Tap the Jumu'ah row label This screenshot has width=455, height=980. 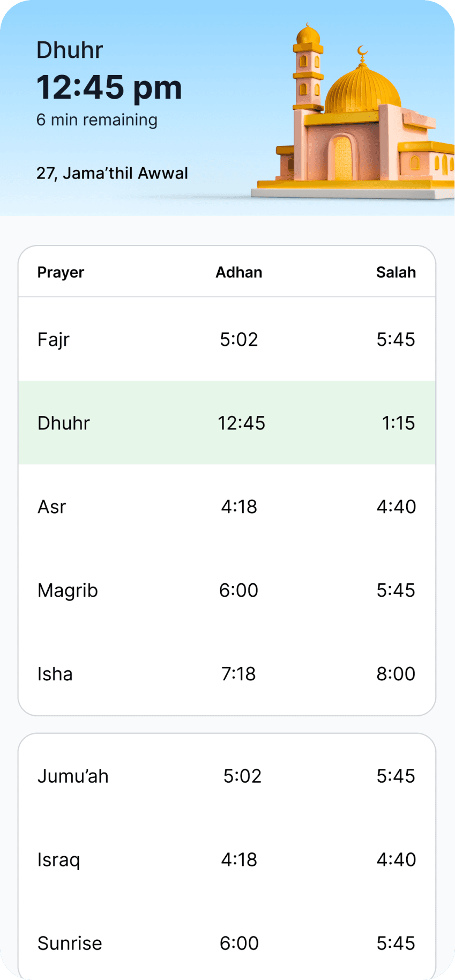click(73, 776)
